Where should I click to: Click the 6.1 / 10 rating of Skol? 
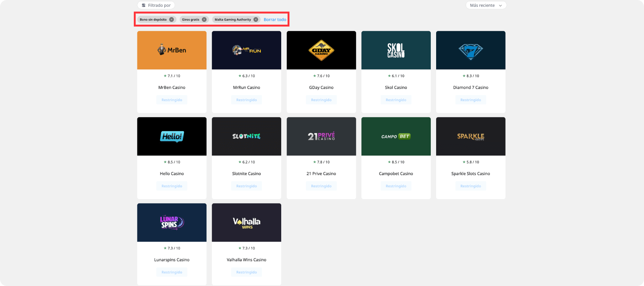pyautogui.click(x=396, y=76)
